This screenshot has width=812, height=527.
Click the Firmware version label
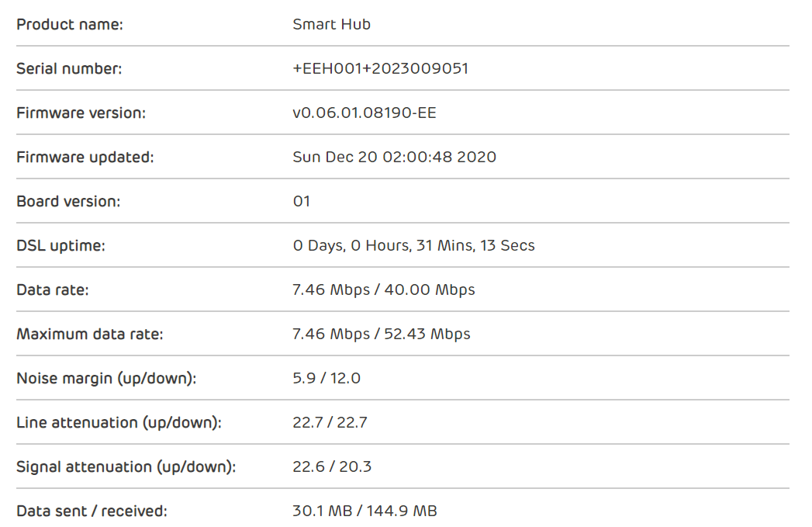(81, 113)
